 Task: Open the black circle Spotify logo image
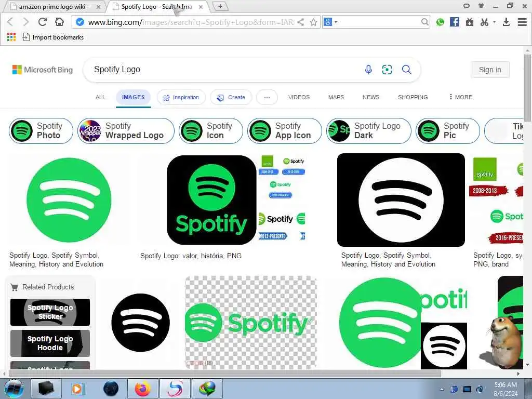coord(140,323)
